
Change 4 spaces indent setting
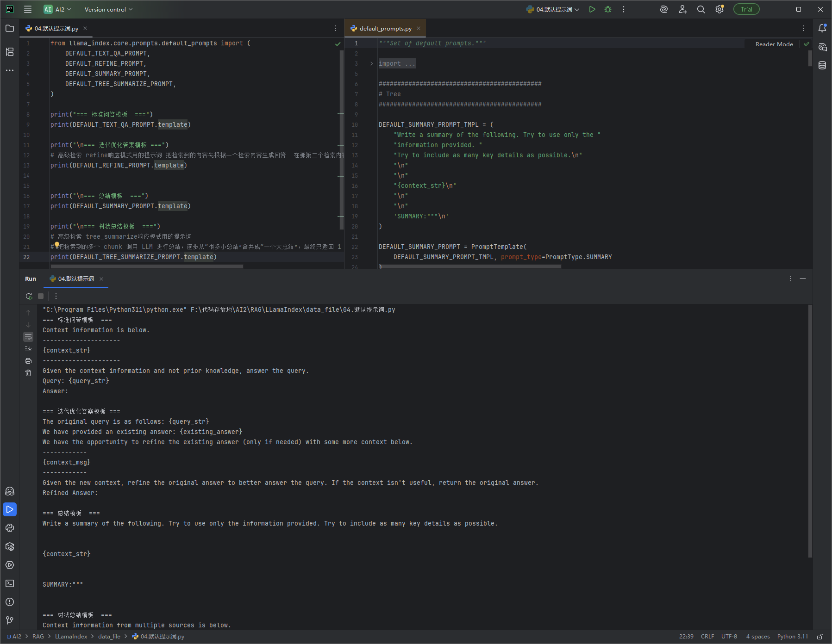[x=758, y=637]
